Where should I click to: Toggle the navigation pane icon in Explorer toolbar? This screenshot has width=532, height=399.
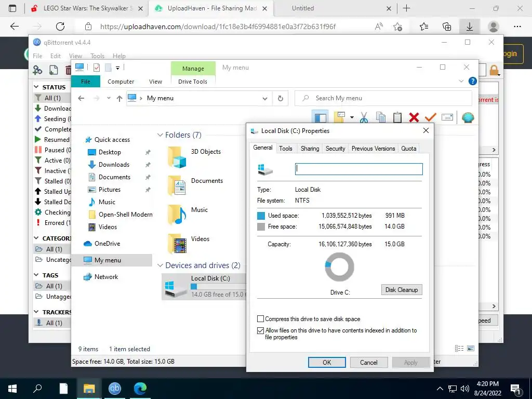pyautogui.click(x=320, y=117)
